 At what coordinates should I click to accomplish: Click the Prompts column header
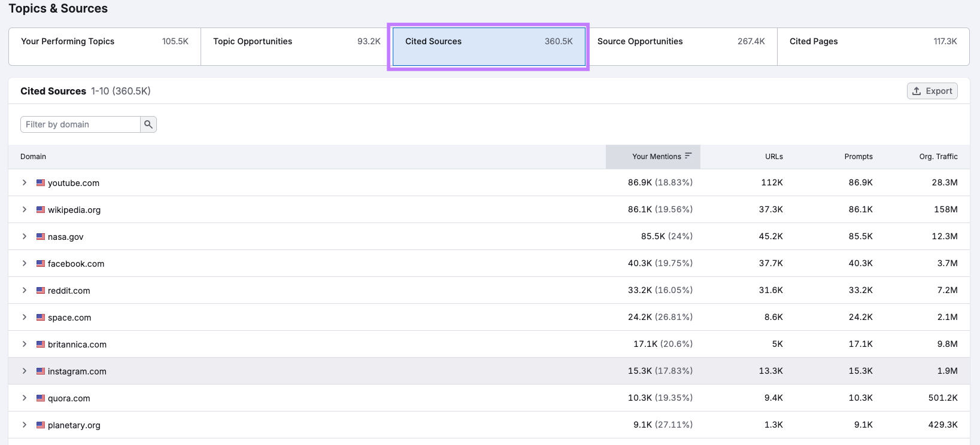click(858, 157)
